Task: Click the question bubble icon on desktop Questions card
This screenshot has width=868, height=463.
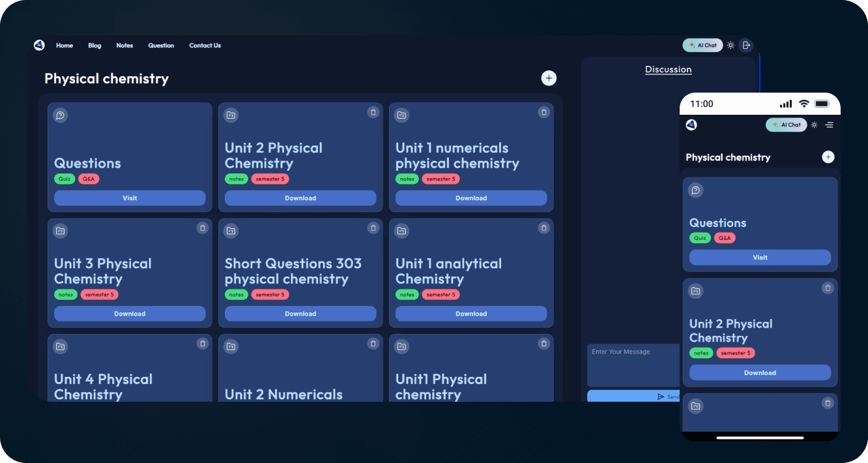Action: [60, 115]
